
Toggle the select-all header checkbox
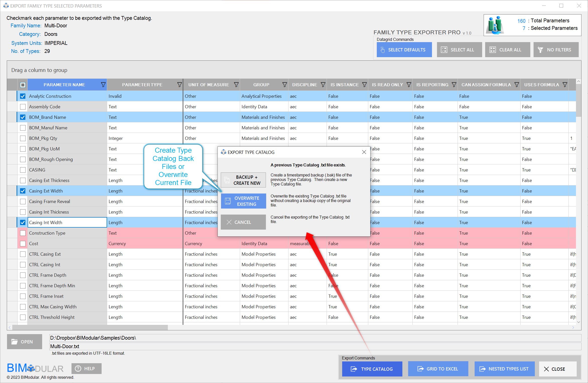pos(23,85)
